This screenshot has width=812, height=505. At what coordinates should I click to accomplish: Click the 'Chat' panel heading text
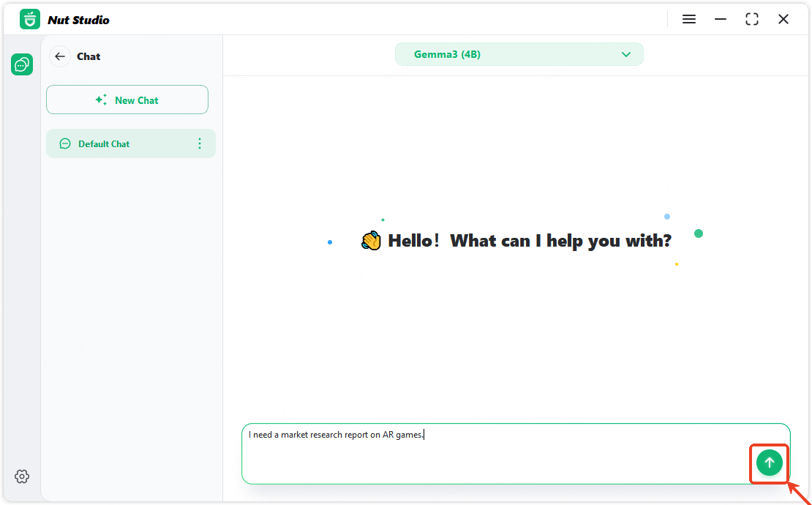[89, 56]
